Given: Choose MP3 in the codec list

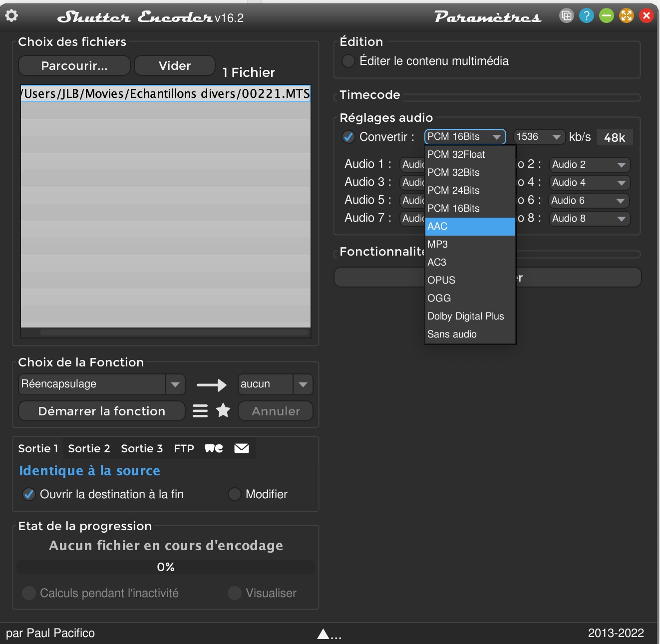Looking at the screenshot, I should click(x=470, y=245).
